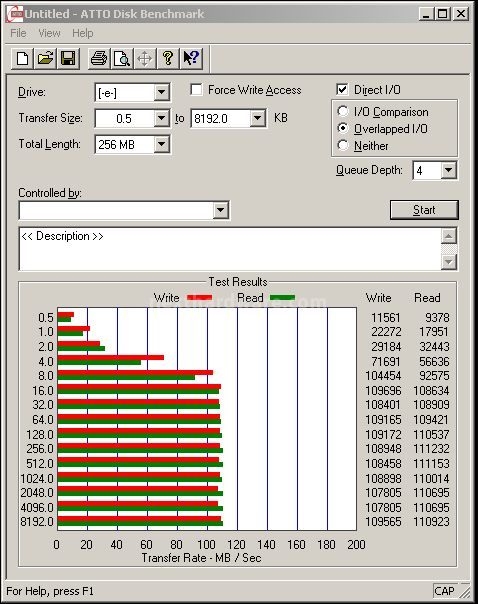Screen dimensions: 478x604
Task: Expand the Total Length dropdown
Action: [161, 144]
